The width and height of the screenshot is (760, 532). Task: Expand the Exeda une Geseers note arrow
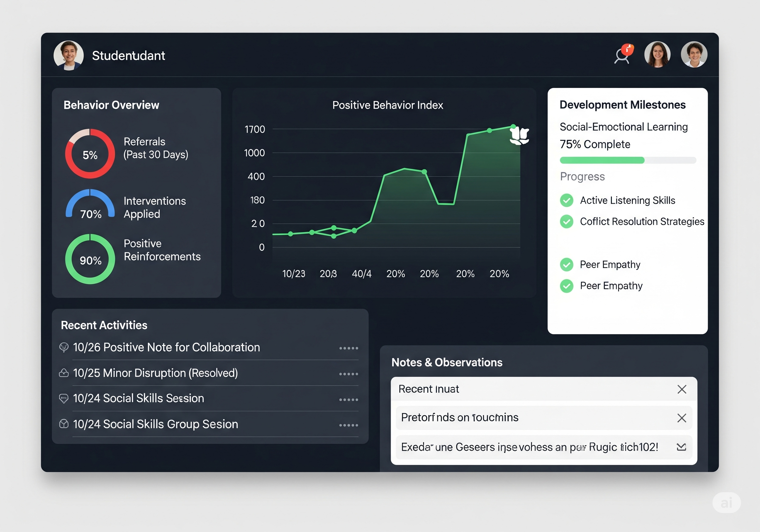pos(681,447)
